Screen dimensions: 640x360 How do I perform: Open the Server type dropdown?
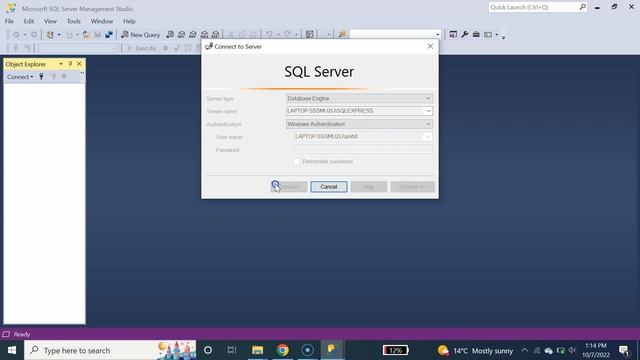click(359, 98)
